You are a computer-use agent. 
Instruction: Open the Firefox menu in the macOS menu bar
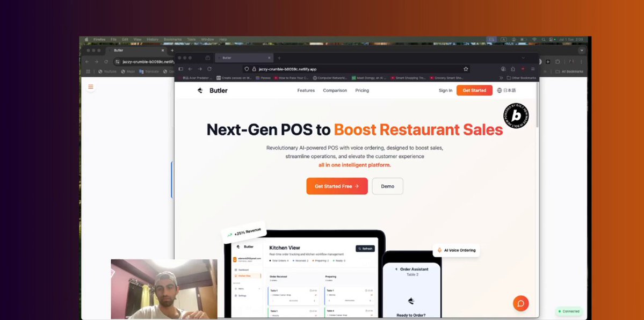click(x=99, y=39)
